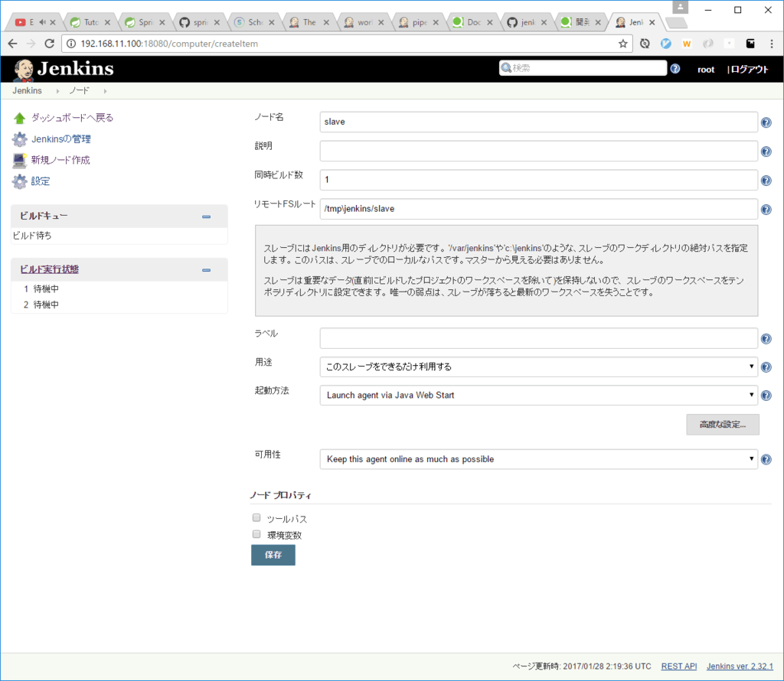This screenshot has height=681, width=784.
Task: Open the 用途 dropdown
Action: tap(538, 367)
